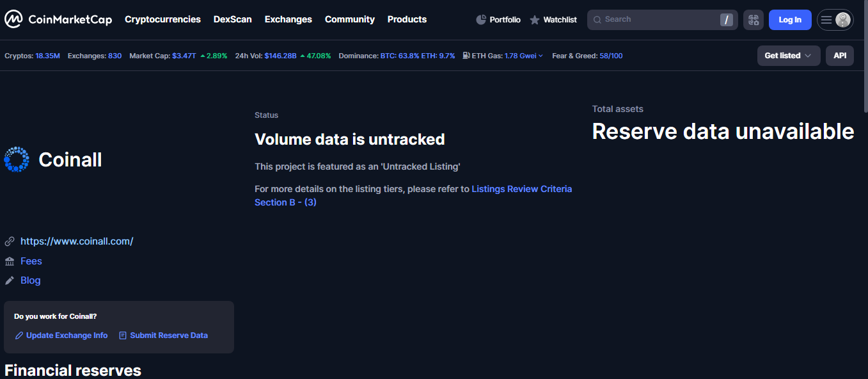
Task: Click the CoinMarketCap logo
Action: click(x=58, y=19)
